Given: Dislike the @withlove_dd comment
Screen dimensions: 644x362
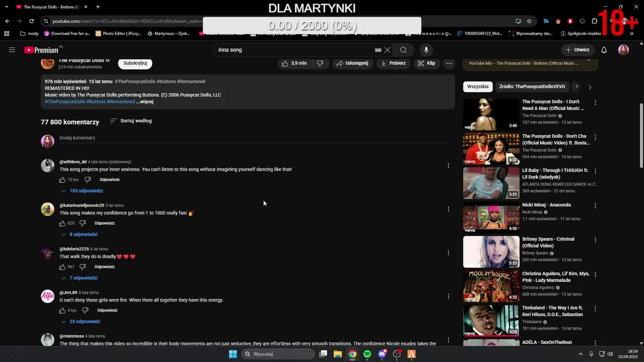Looking at the screenshot, I should point(88,179).
